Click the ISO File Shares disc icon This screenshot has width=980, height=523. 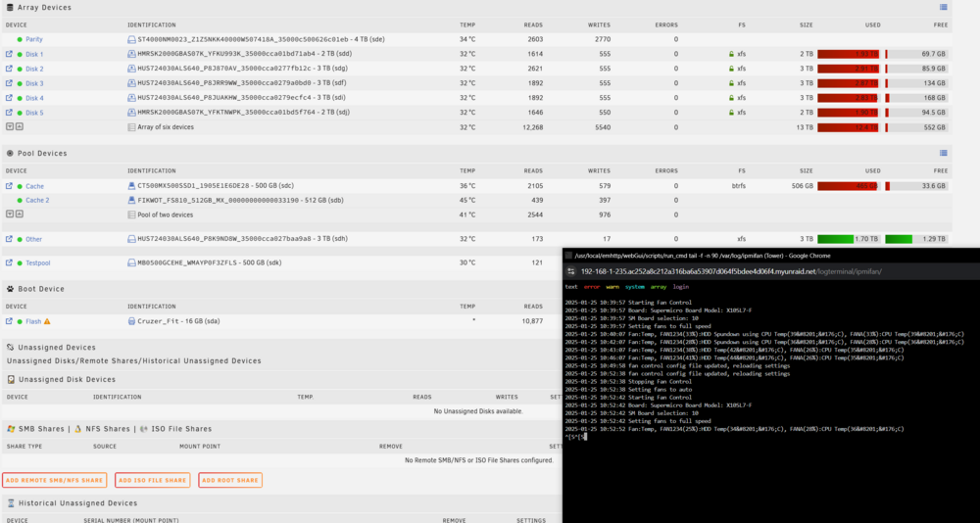tap(144, 429)
